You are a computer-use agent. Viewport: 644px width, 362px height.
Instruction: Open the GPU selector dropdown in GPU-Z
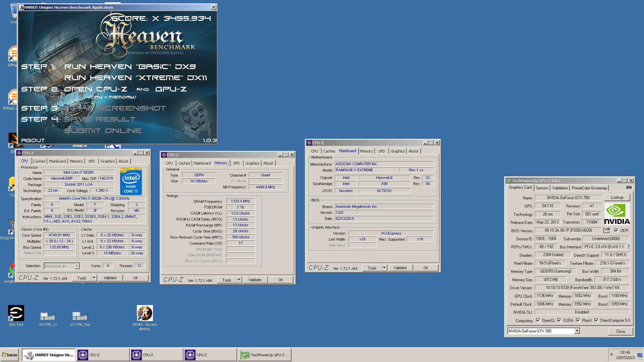click(x=577, y=331)
